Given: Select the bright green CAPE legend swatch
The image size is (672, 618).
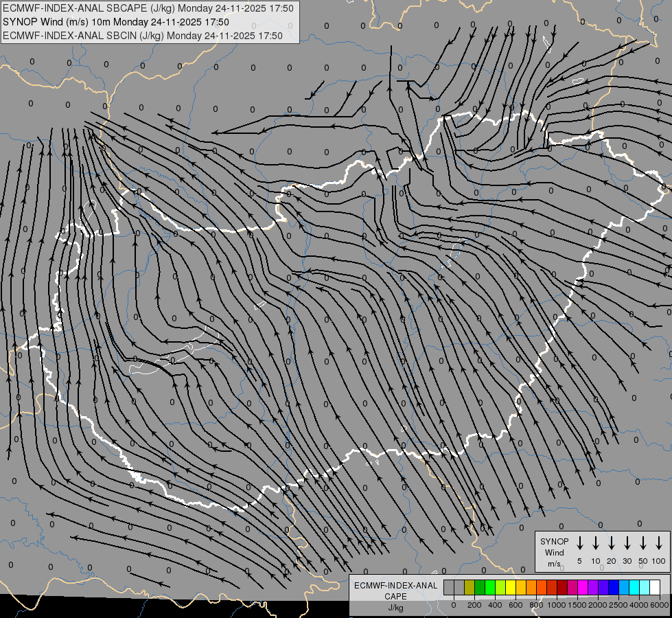Looking at the screenshot, I should click(490, 587).
